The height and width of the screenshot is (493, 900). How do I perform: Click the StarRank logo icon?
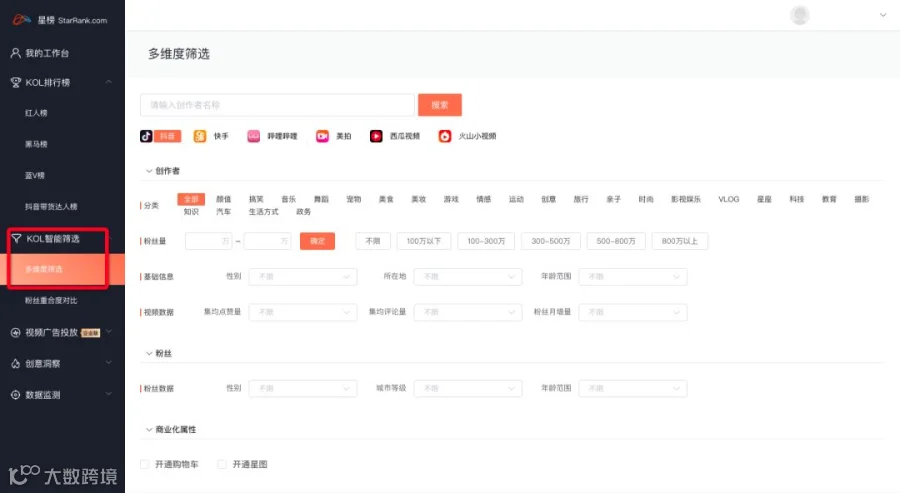[x=21, y=20]
